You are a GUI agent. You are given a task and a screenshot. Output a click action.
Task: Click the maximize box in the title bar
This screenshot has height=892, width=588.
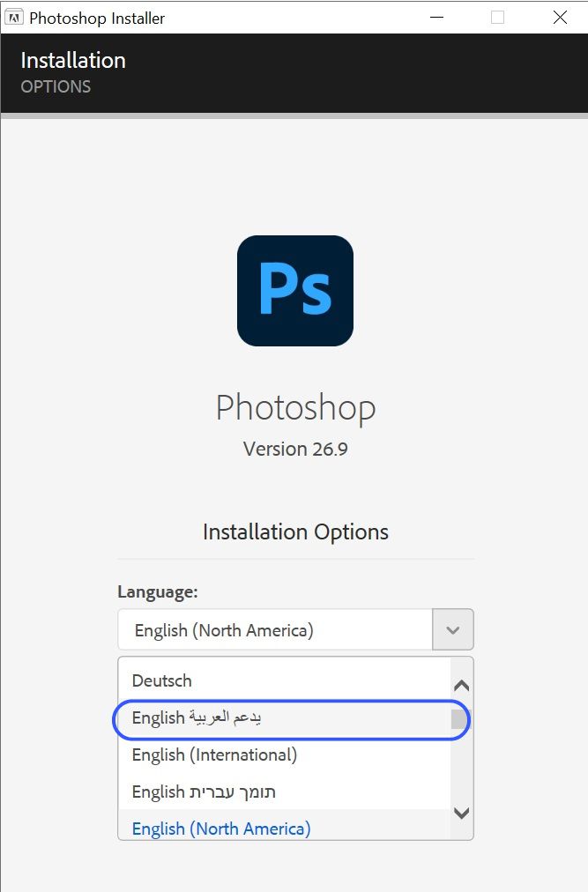497,18
